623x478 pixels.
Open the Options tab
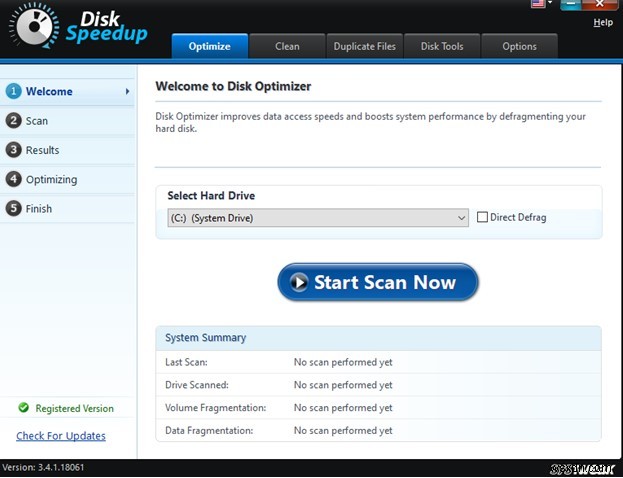coord(519,46)
